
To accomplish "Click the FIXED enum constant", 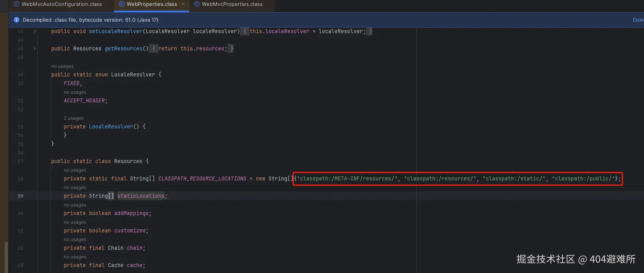I will click(x=72, y=83).
